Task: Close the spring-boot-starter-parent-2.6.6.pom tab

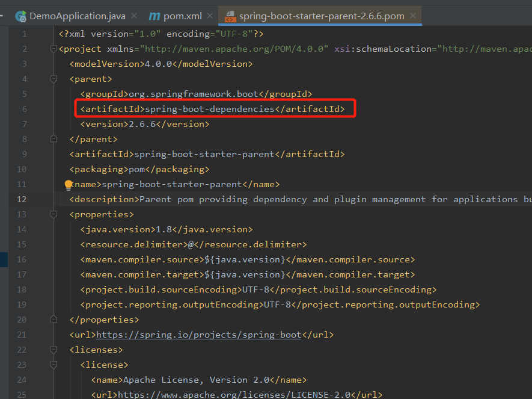Action: (x=413, y=16)
